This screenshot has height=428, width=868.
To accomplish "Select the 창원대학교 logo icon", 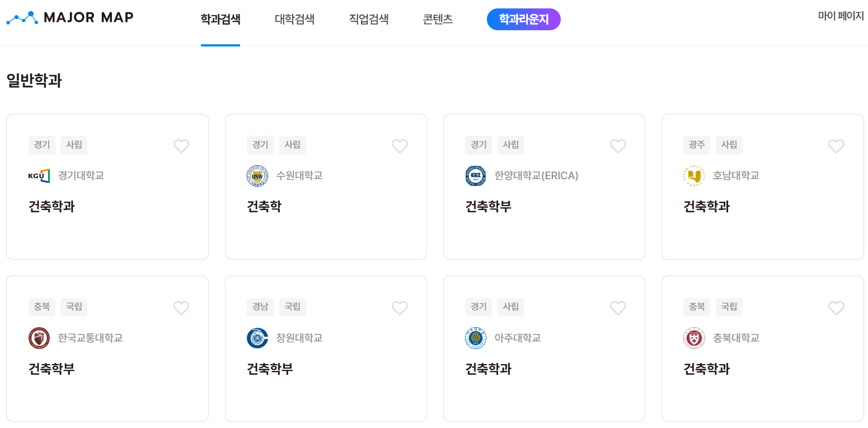I will click(257, 337).
